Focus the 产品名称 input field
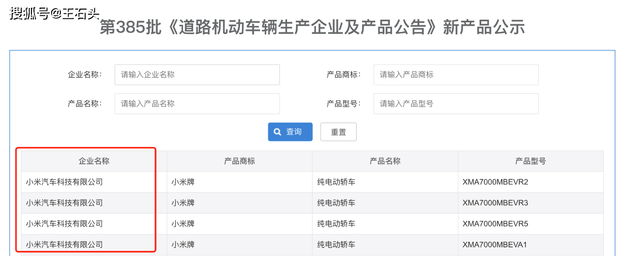This screenshot has height=256, width=644. [x=197, y=103]
